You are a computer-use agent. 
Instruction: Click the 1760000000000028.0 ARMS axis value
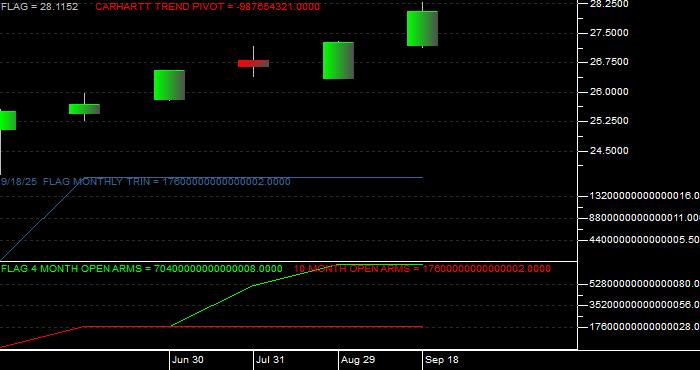coord(645,327)
